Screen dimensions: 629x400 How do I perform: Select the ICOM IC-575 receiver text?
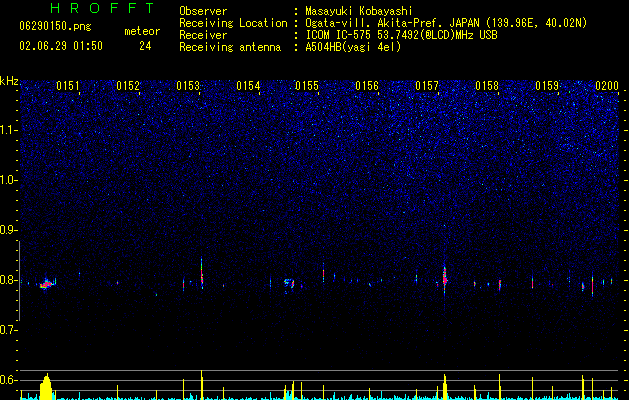click(401, 35)
